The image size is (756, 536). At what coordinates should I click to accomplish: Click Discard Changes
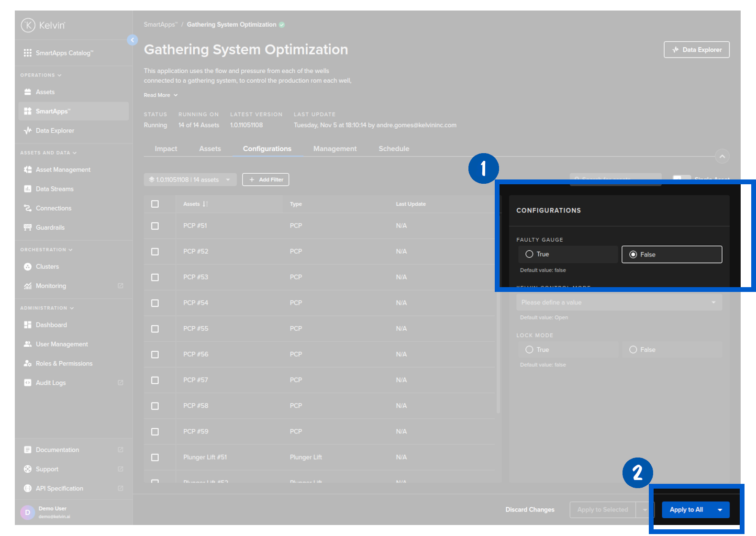(x=530, y=510)
